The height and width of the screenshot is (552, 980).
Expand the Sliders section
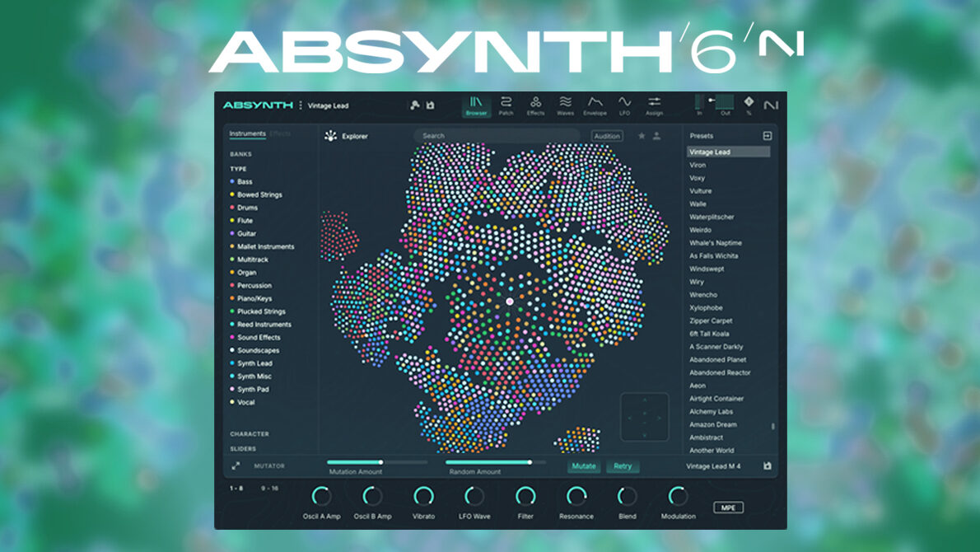pyautogui.click(x=243, y=449)
